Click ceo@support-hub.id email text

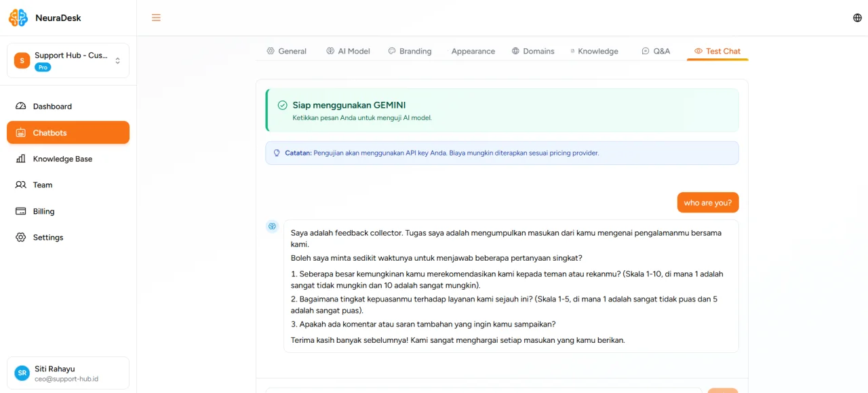66,379
